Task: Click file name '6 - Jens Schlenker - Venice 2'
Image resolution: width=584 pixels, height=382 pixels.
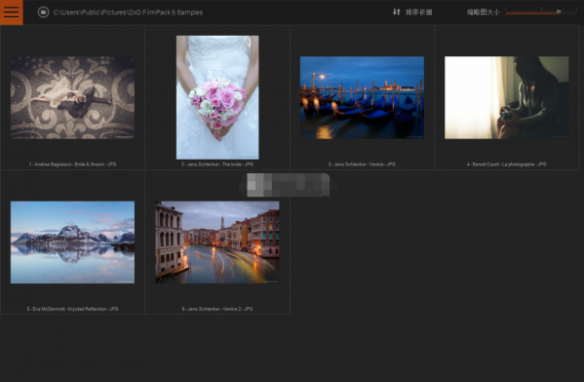Action: click(x=218, y=309)
